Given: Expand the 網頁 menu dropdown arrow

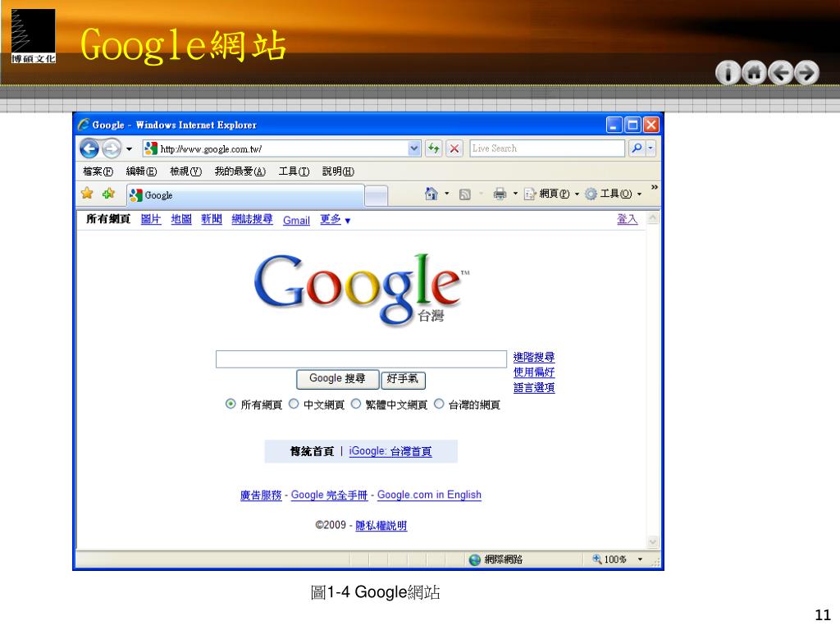Looking at the screenshot, I should [x=577, y=194].
